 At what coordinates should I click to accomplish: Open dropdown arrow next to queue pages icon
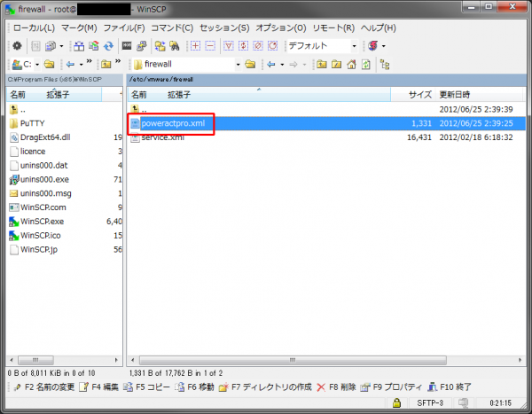[x=61, y=46]
